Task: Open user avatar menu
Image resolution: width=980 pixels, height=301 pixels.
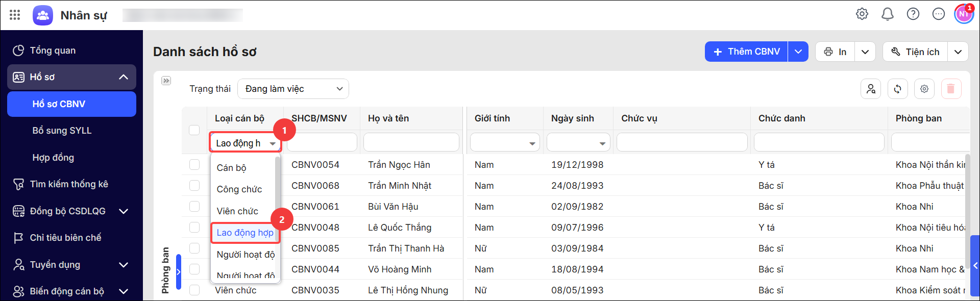Action: click(964, 14)
